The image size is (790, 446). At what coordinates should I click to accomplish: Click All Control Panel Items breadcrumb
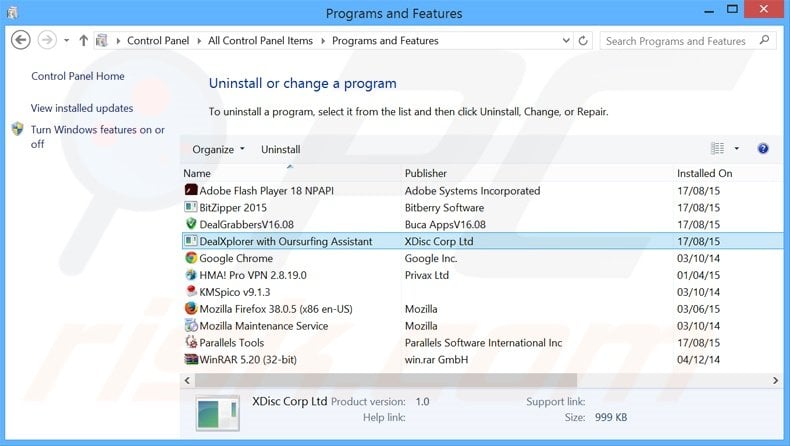260,41
